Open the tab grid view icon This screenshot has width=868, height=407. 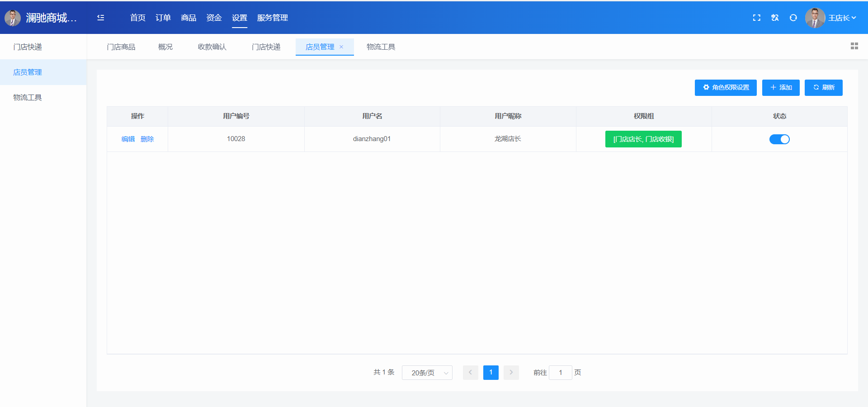point(854,46)
